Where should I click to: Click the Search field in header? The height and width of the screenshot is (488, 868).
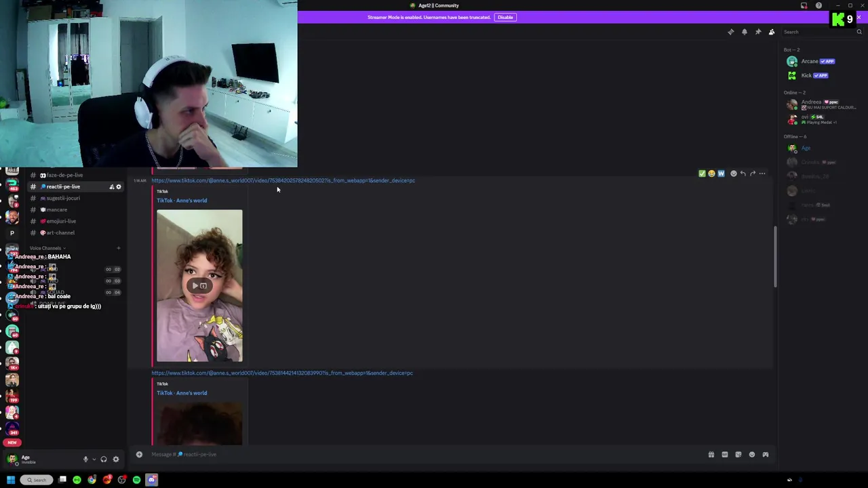[x=821, y=32]
